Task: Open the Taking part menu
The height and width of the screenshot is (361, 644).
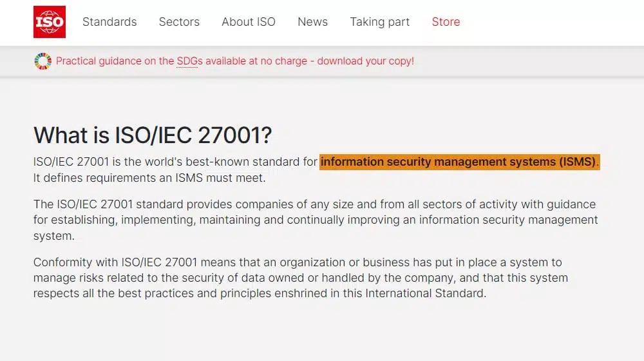Action: pos(379,22)
